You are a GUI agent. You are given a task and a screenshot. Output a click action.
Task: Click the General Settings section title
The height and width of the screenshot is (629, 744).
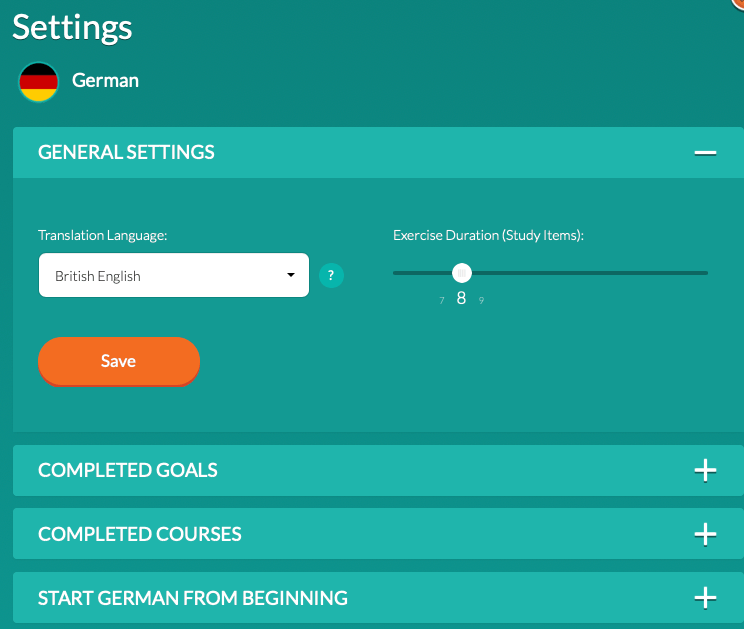pyautogui.click(x=126, y=153)
